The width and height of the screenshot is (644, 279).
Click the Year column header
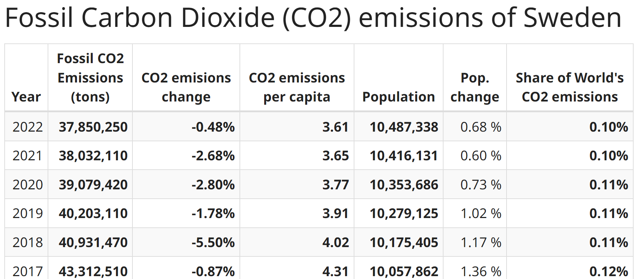[x=26, y=97]
